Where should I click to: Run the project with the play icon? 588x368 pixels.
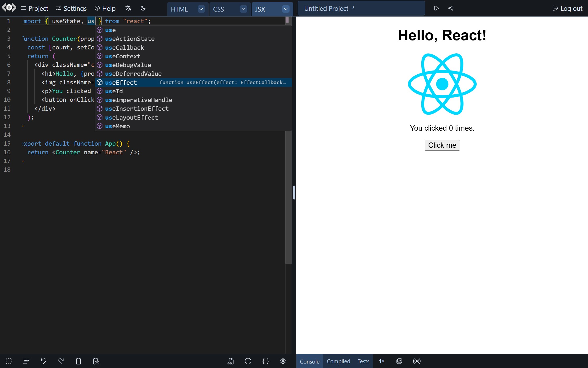pyautogui.click(x=436, y=8)
